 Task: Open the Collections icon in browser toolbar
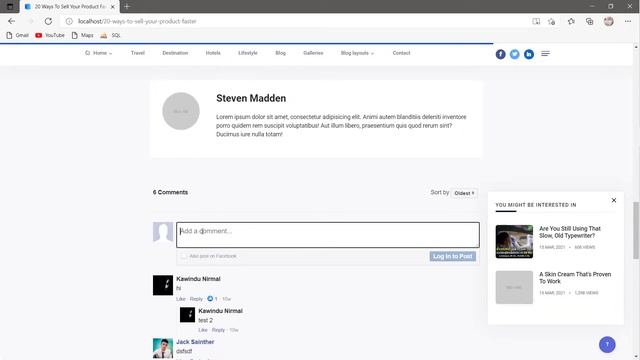[589, 21]
